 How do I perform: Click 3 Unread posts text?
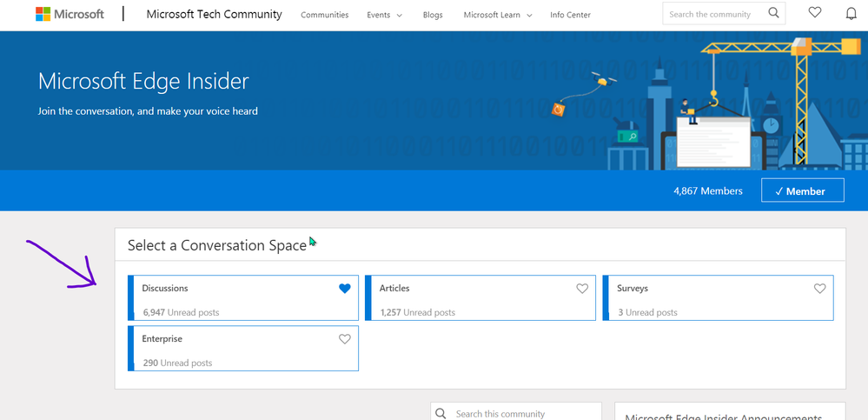pos(647,312)
